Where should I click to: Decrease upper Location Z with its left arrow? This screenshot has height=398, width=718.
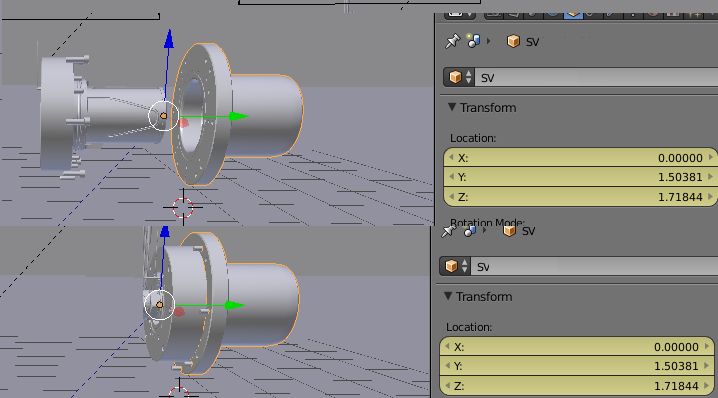coord(451,196)
